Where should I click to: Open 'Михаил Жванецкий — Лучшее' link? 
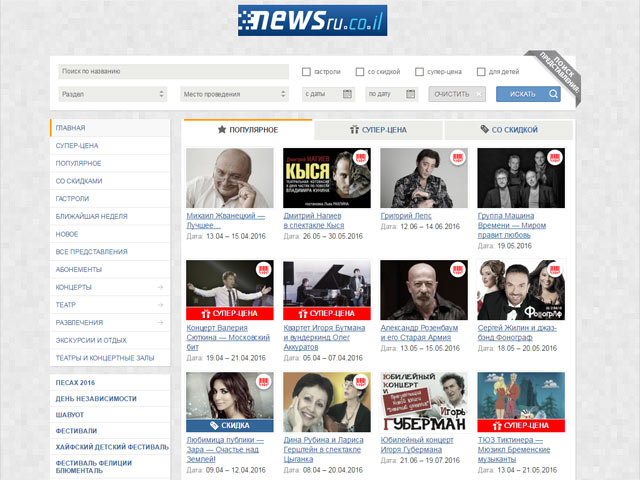(226, 220)
